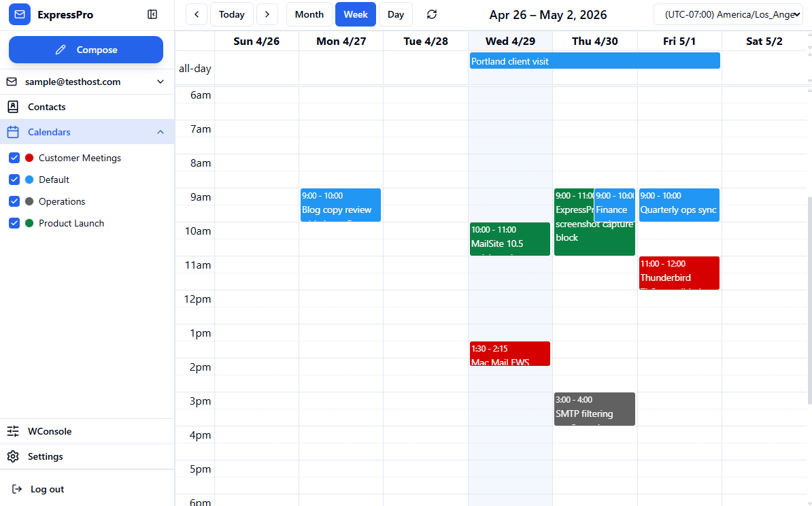812x506 pixels.
Task: Toggle the Default calendar checkbox
Action: [x=14, y=180]
